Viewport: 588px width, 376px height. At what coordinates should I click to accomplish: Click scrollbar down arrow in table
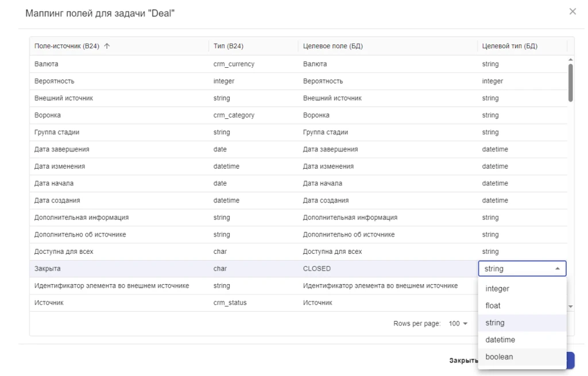click(570, 307)
